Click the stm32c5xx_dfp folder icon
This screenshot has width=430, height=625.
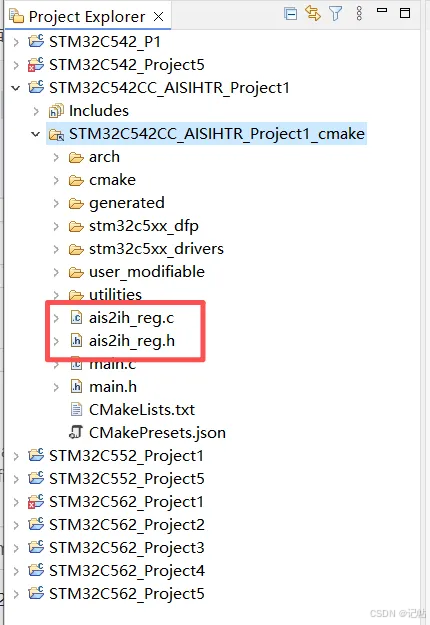pyautogui.click(x=76, y=227)
